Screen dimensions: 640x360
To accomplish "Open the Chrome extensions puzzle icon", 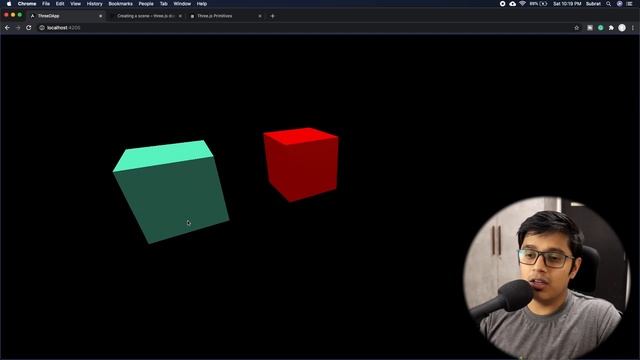I will click(x=611, y=28).
